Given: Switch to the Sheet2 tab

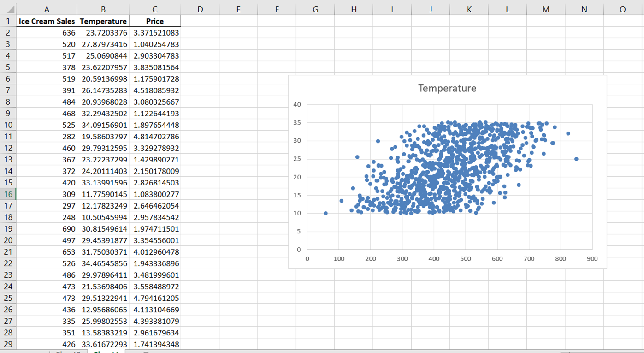Looking at the screenshot, I should tap(67, 351).
